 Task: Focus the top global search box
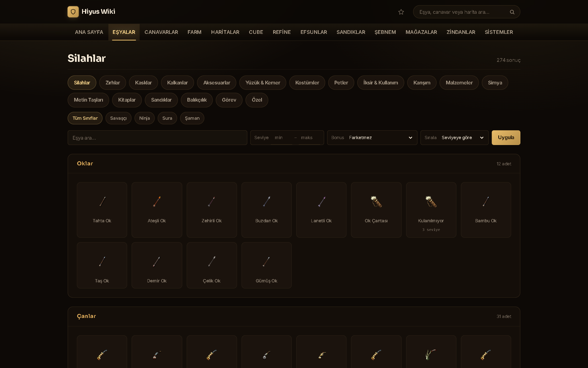click(x=466, y=12)
